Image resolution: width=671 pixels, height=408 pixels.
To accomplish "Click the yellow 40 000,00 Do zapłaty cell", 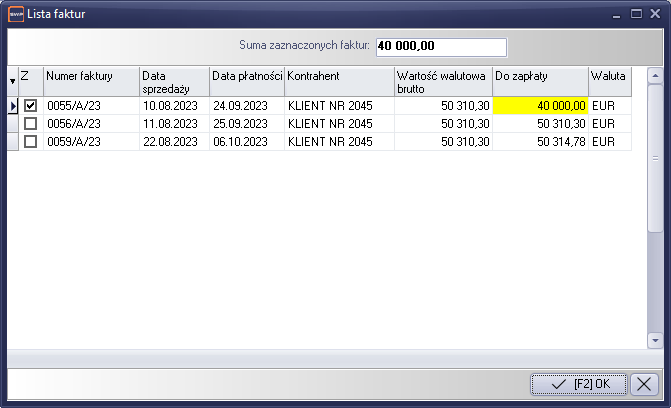I will [x=541, y=105].
